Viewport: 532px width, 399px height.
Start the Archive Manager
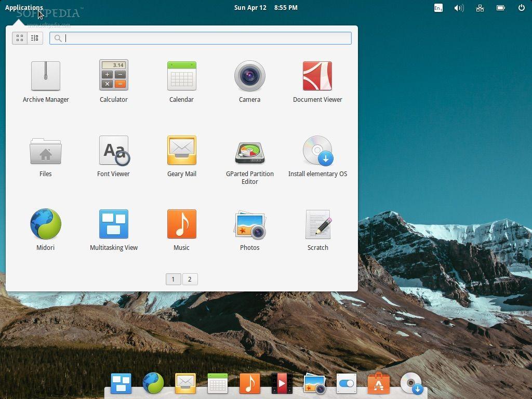[x=45, y=76]
